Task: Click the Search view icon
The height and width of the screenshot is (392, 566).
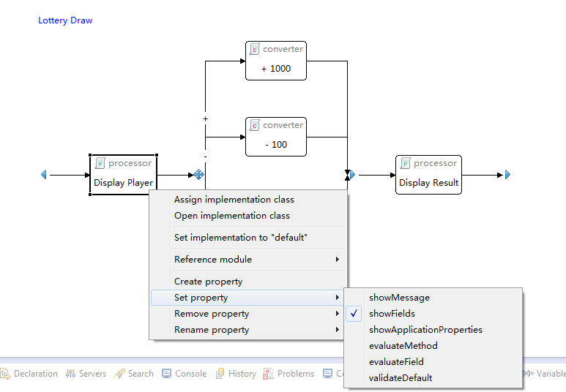Action: (x=119, y=374)
